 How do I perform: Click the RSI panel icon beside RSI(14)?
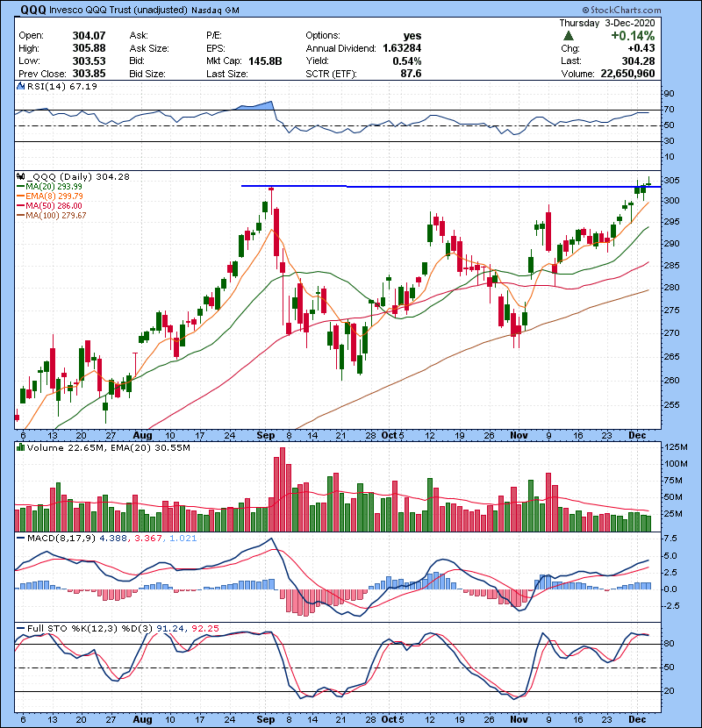pyautogui.click(x=20, y=86)
